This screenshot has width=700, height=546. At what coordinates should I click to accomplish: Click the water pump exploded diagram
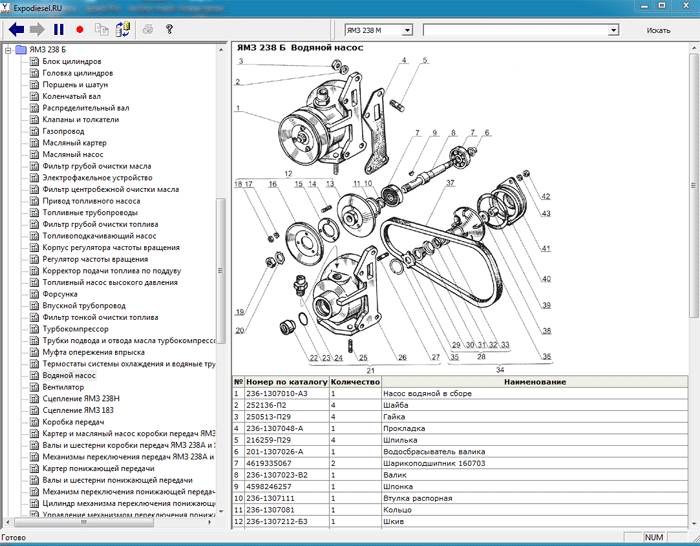pyautogui.click(x=393, y=214)
